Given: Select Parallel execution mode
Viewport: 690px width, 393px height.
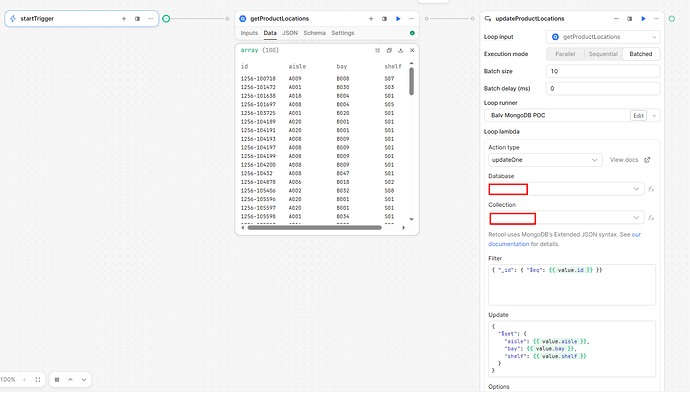Looking at the screenshot, I should click(565, 54).
